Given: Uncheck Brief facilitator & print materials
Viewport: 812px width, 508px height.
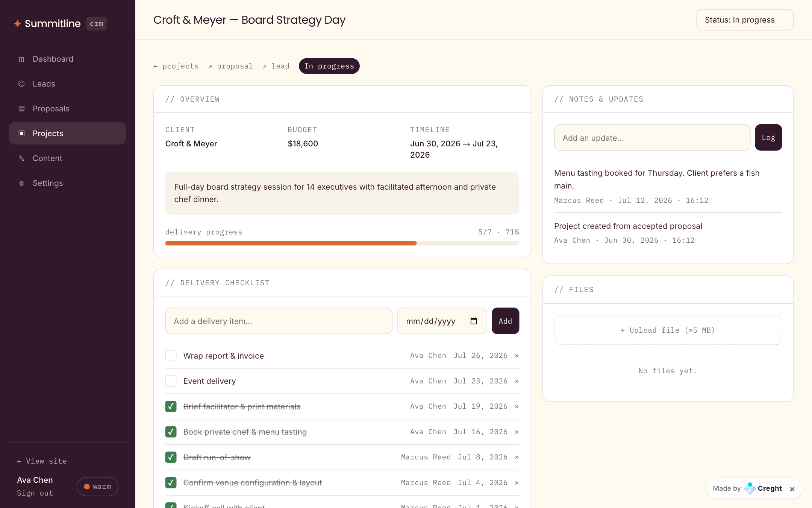Looking at the screenshot, I should 171,406.
